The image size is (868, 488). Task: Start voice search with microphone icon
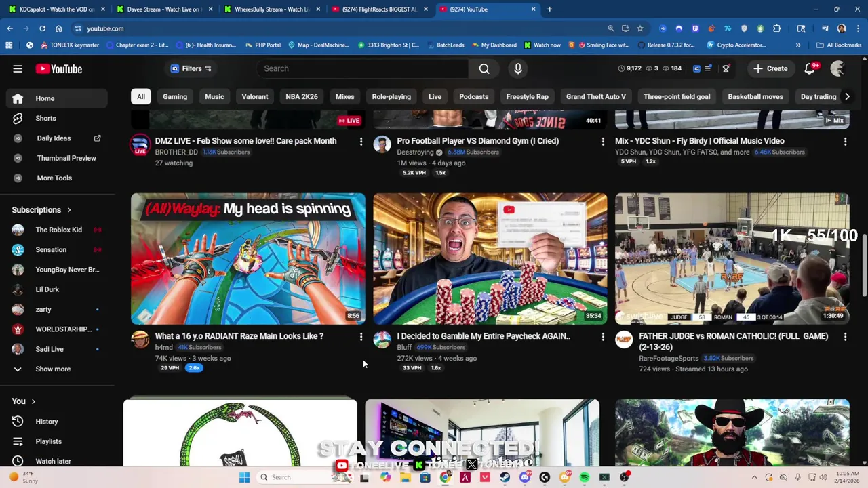point(518,68)
